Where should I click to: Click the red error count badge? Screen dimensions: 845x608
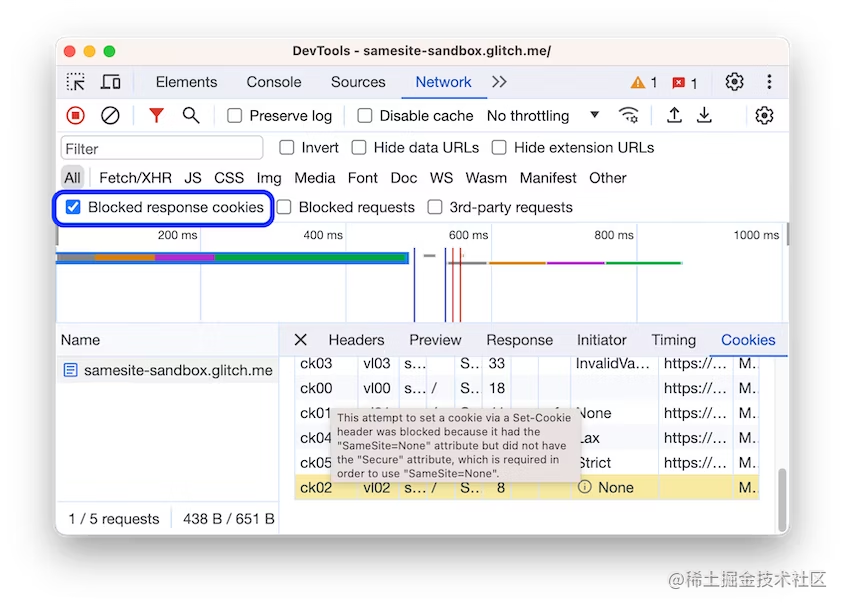[x=684, y=83]
